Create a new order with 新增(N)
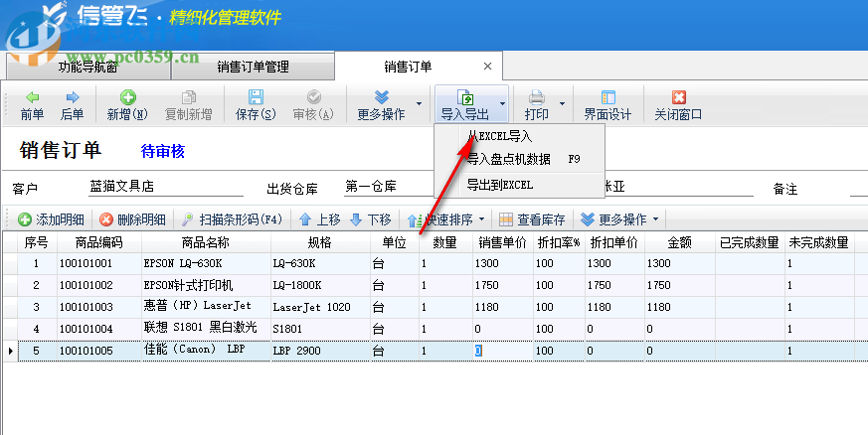This screenshot has height=435, width=868. (x=127, y=105)
